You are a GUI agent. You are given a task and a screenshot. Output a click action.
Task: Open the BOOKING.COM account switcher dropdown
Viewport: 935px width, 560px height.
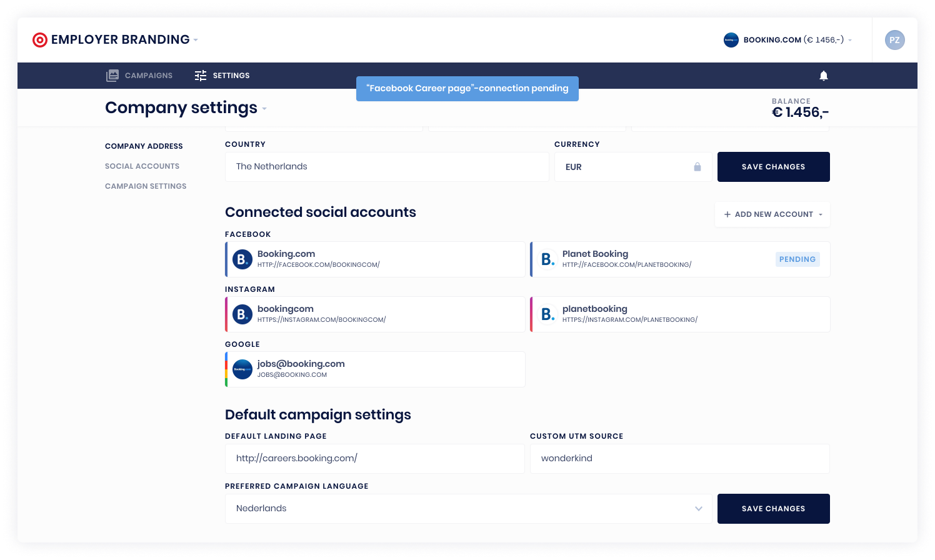850,40
